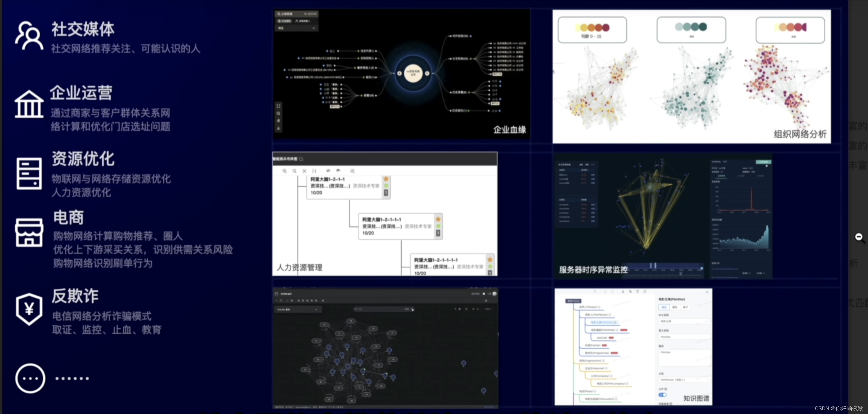The width and height of the screenshot is (868, 414).
Task: Click zoom-out icon in 人力资源管理 toolbar
Action: [294, 171]
